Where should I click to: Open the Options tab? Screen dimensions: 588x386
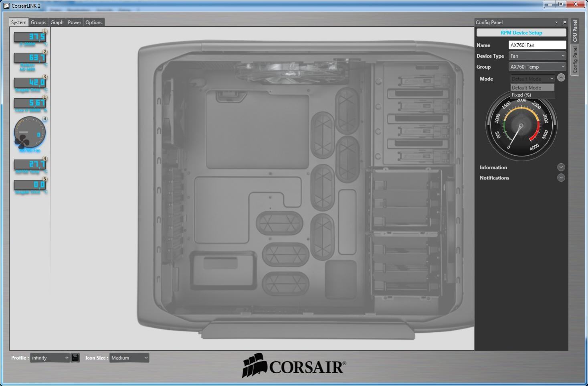click(x=94, y=22)
